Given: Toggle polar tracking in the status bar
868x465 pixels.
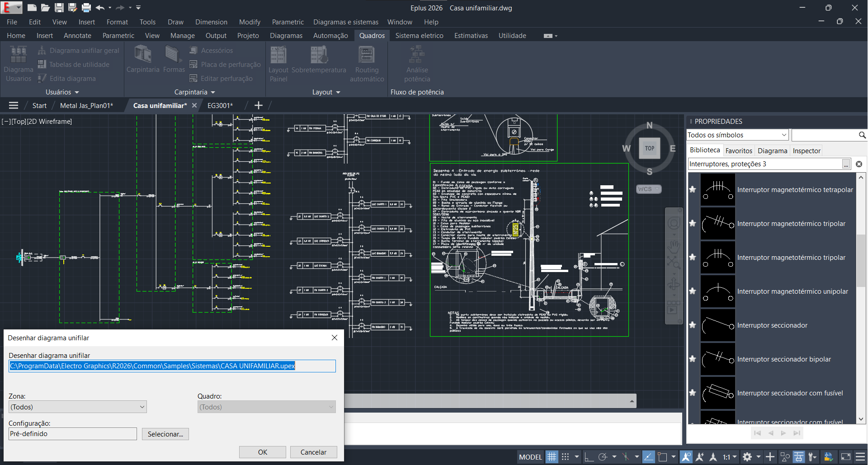Looking at the screenshot, I should click(603, 457).
